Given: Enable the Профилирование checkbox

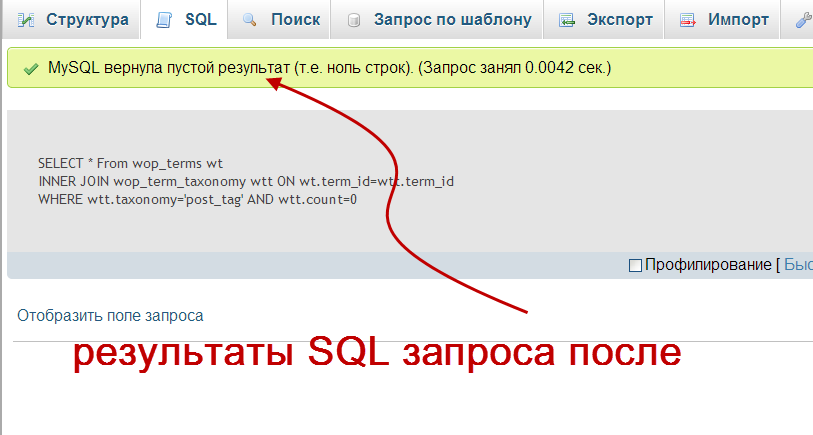Looking at the screenshot, I should [x=635, y=265].
